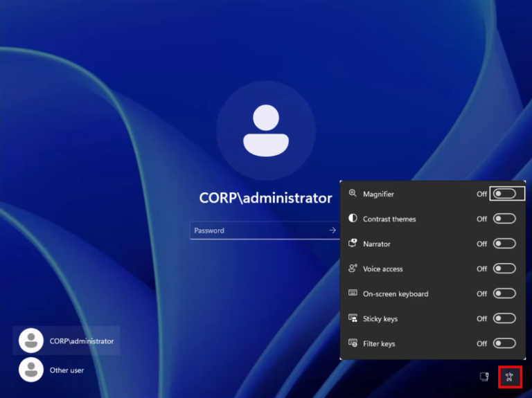Choose the Other user account name
Viewport: 532px width, 398px height.
66,370
